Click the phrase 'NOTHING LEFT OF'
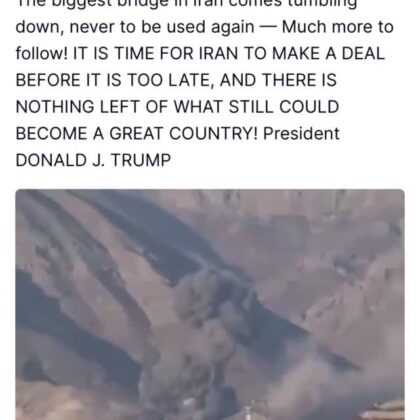The height and width of the screenshot is (420, 420). point(92,107)
